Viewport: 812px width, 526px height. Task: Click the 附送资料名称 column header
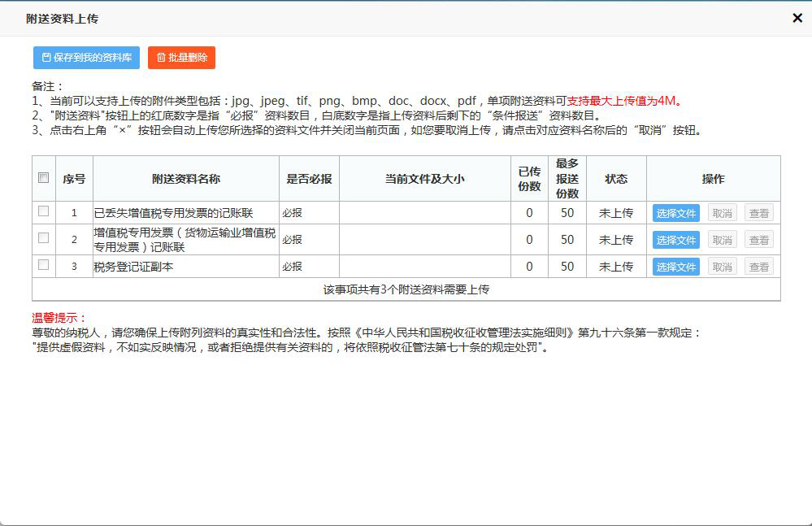[x=185, y=179]
